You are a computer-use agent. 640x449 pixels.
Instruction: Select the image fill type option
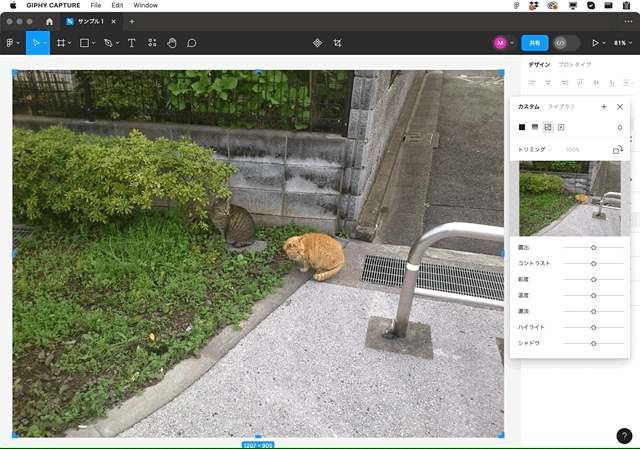pyautogui.click(x=548, y=127)
